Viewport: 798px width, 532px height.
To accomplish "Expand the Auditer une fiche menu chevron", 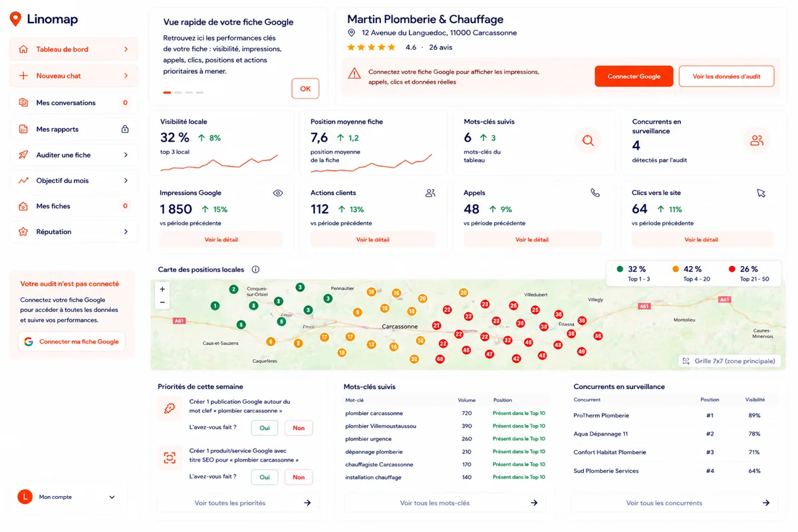I will pos(126,155).
